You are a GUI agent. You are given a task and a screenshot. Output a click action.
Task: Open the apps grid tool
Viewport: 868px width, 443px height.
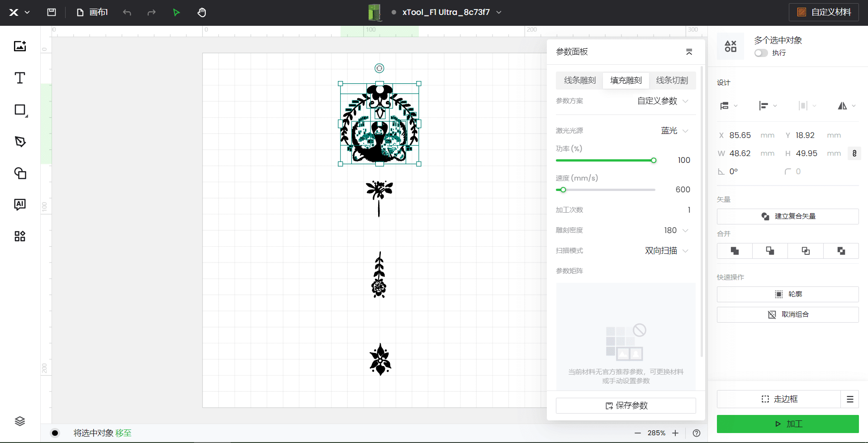point(20,236)
